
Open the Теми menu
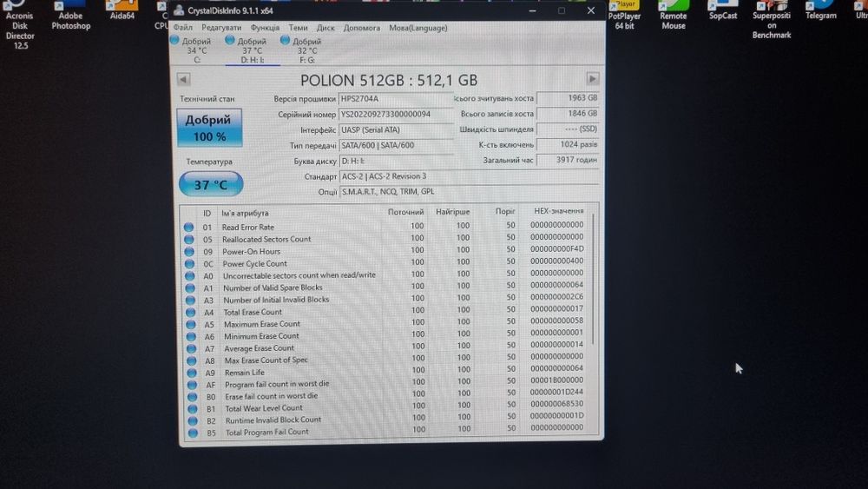298,28
